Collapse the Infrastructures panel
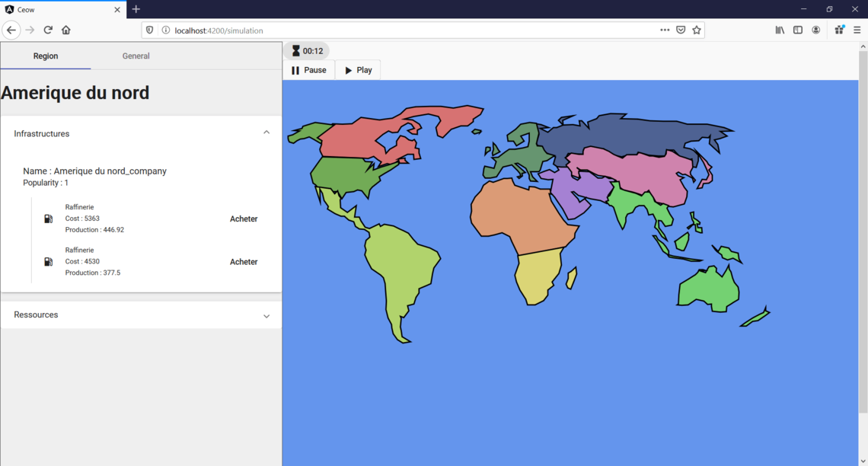The height and width of the screenshot is (466, 868). (266, 133)
